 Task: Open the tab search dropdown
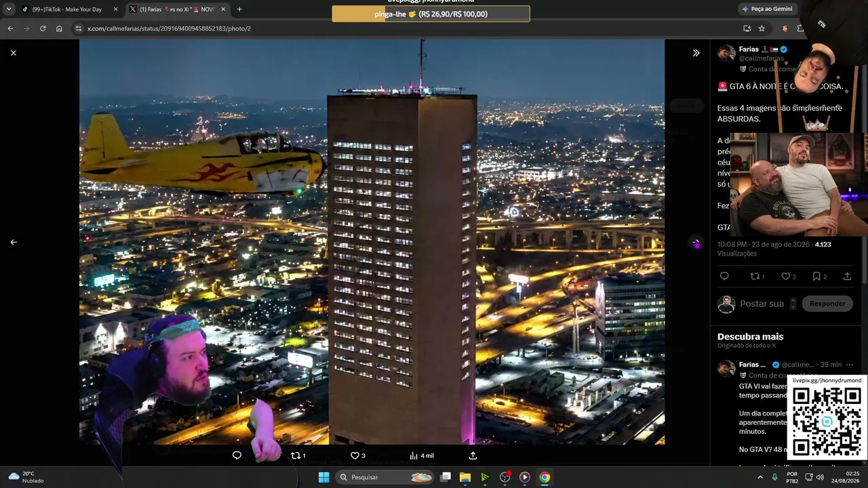(x=9, y=9)
